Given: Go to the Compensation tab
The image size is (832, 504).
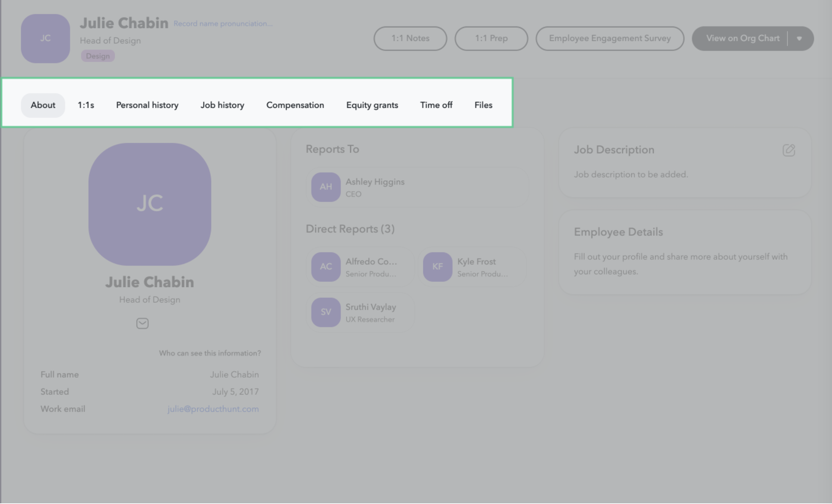Looking at the screenshot, I should coord(295,105).
